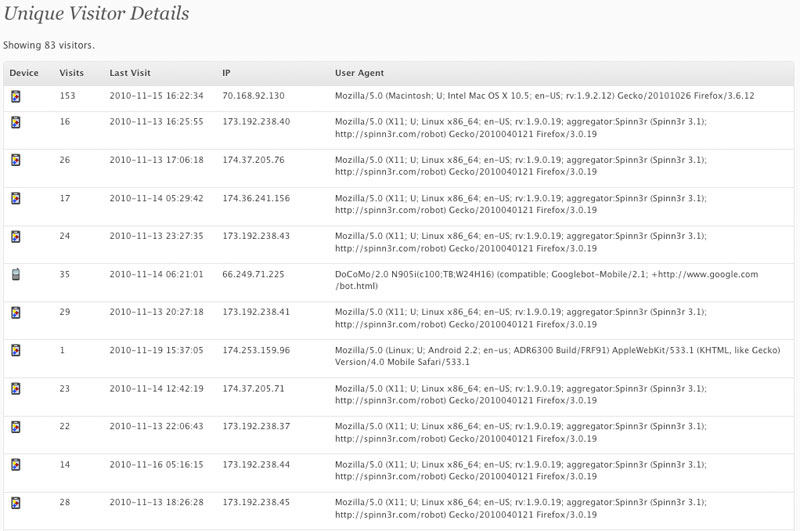The width and height of the screenshot is (800, 531).
Task: Click the Macintosh Firefox/3.6.12 user agent
Action: [x=544, y=96]
